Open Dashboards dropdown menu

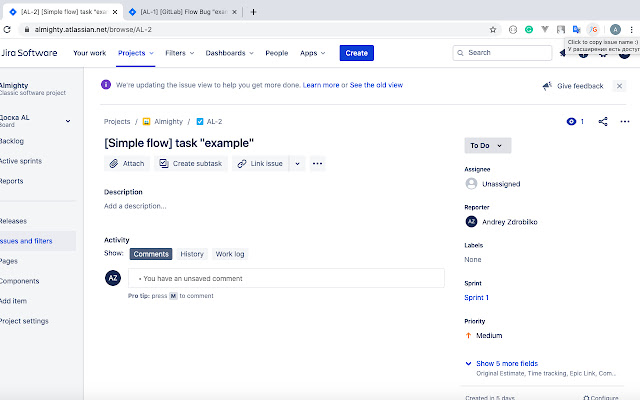click(229, 53)
